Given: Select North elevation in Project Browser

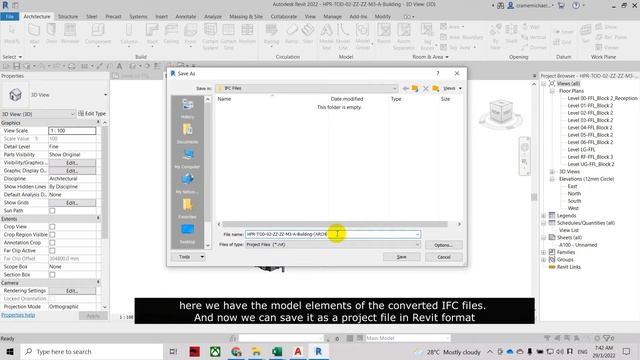Looking at the screenshot, I should [x=574, y=193].
